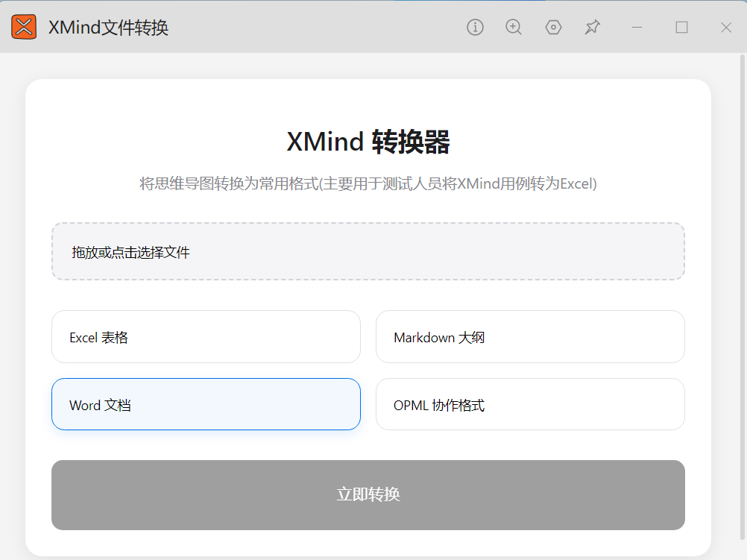Open the info (about) icon in title bar
The image size is (747, 560).
tap(475, 27)
